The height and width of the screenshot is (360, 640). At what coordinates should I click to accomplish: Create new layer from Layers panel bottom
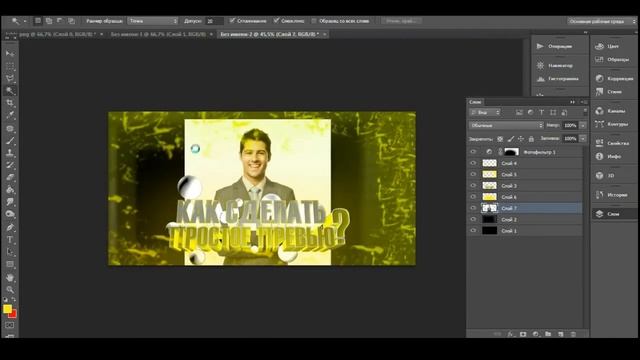tap(560, 334)
